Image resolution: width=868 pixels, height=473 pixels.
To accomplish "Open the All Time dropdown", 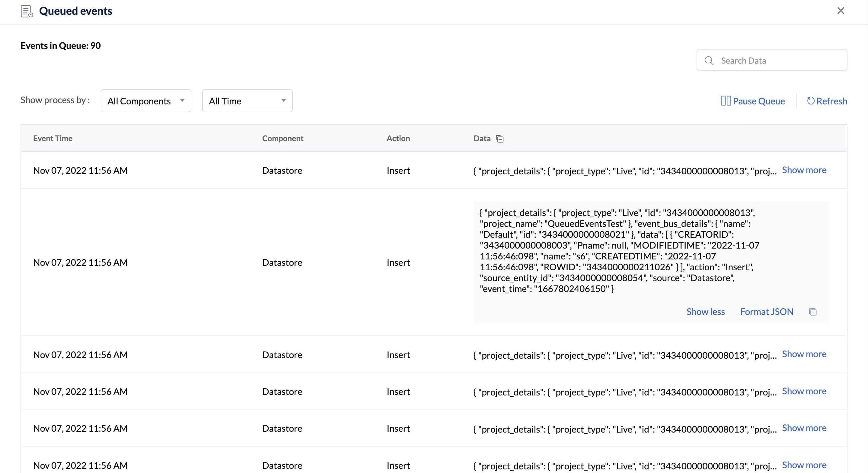I will 247,101.
